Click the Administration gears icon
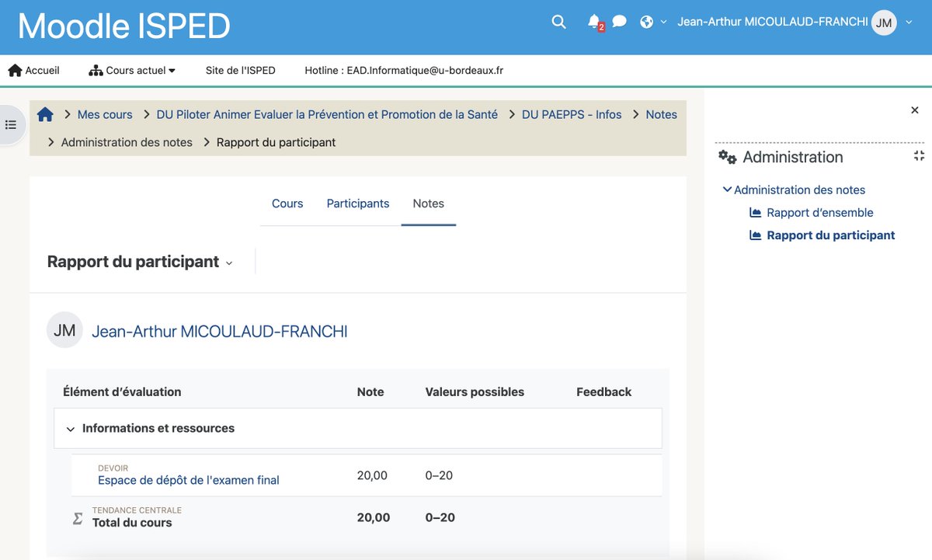 (727, 157)
